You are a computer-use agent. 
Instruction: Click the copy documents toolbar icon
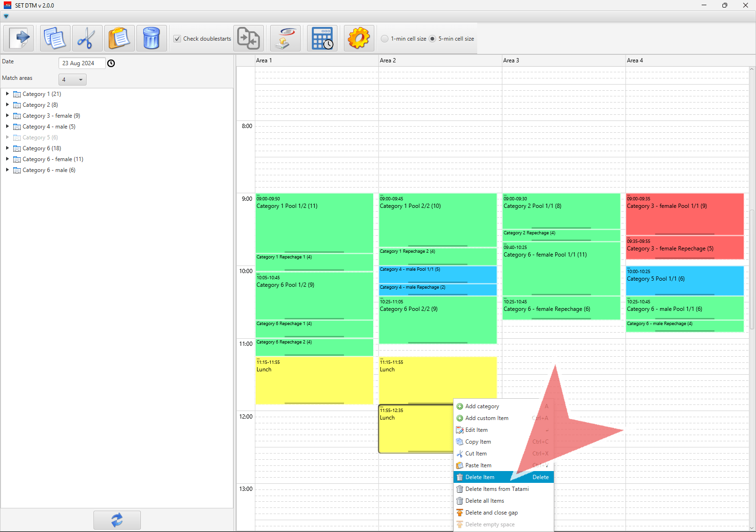(55, 38)
